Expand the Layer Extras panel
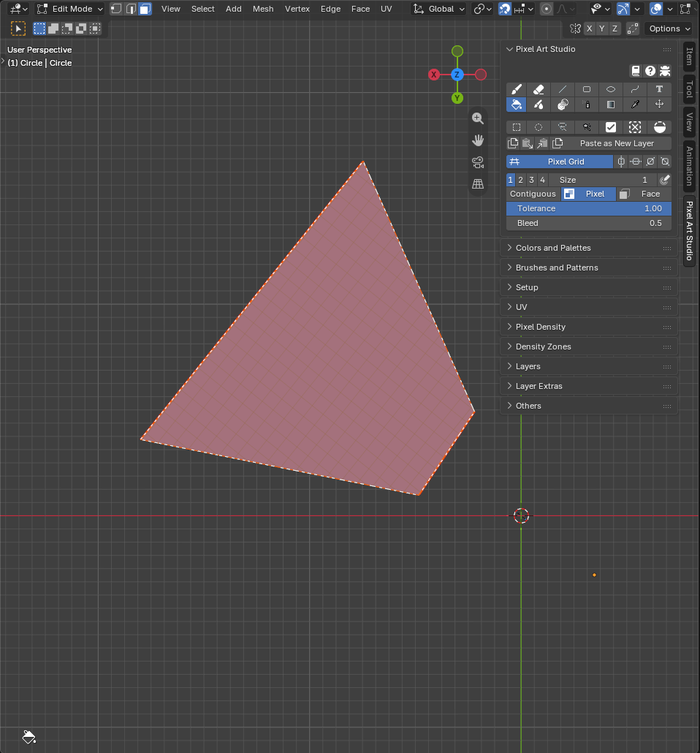Screen dimensions: 700x753 [x=589, y=386]
